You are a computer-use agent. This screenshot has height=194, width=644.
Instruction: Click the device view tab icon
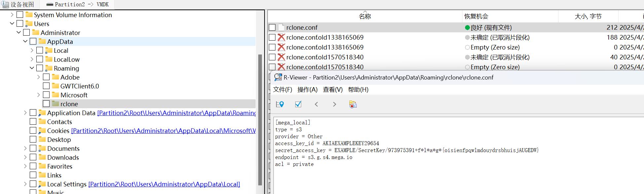click(x=5, y=4)
